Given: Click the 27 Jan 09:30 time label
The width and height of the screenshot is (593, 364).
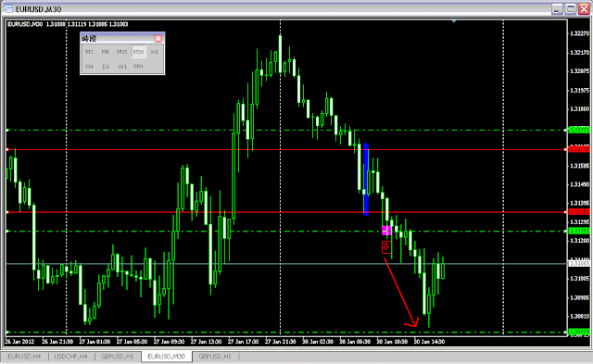Looking at the screenshot, I should click(169, 342).
